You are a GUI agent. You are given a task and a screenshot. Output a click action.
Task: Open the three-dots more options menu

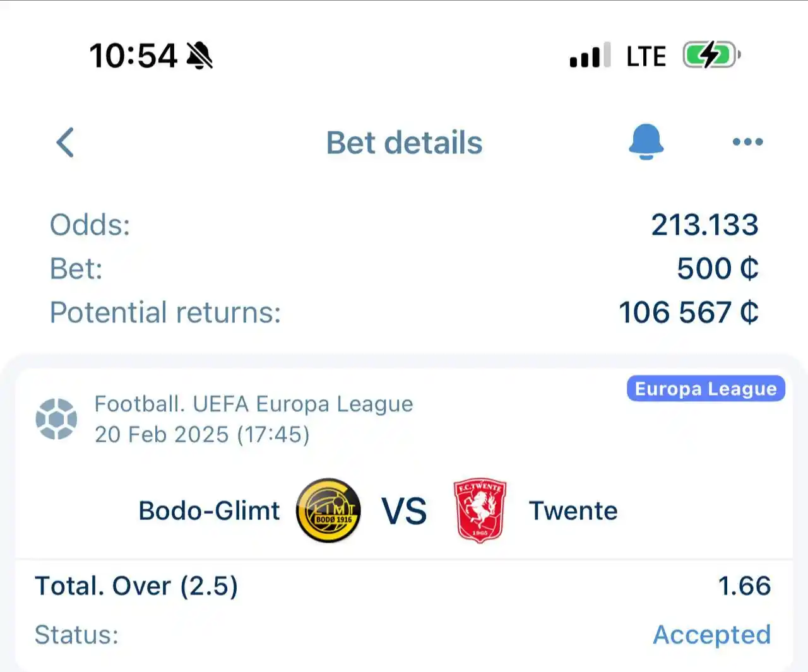tap(748, 142)
